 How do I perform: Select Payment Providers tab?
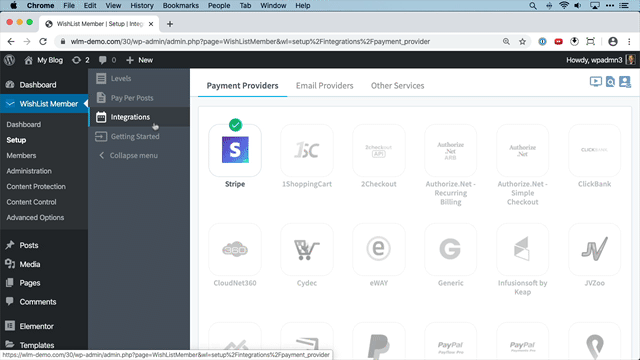[x=242, y=86]
